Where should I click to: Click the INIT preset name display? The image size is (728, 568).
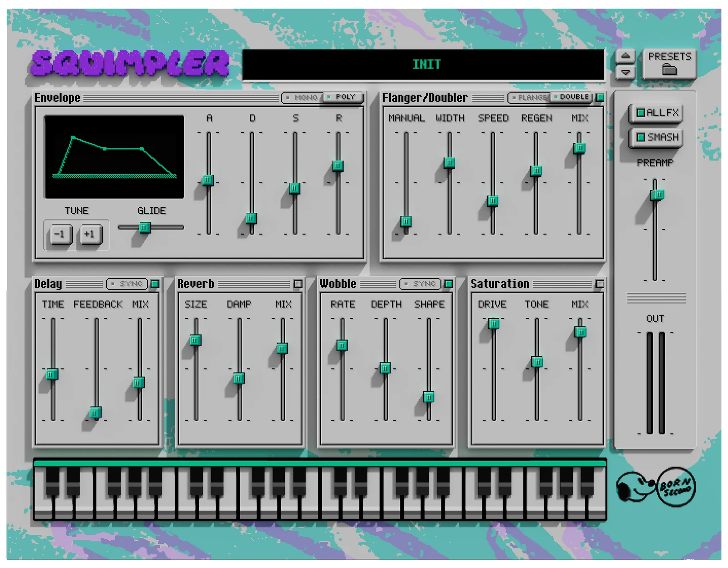pos(424,65)
